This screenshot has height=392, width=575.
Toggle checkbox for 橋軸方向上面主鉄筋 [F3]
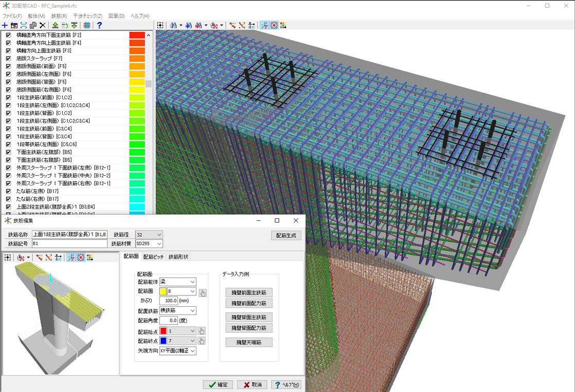pyautogui.click(x=8, y=51)
